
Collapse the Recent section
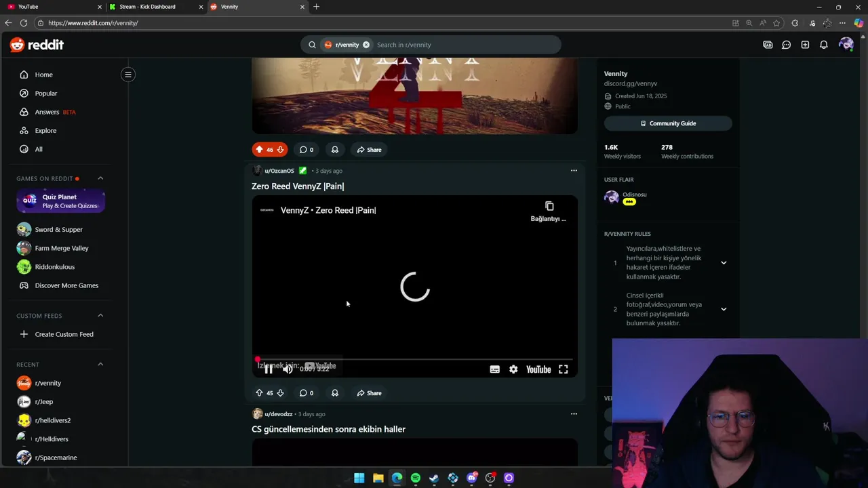(100, 365)
